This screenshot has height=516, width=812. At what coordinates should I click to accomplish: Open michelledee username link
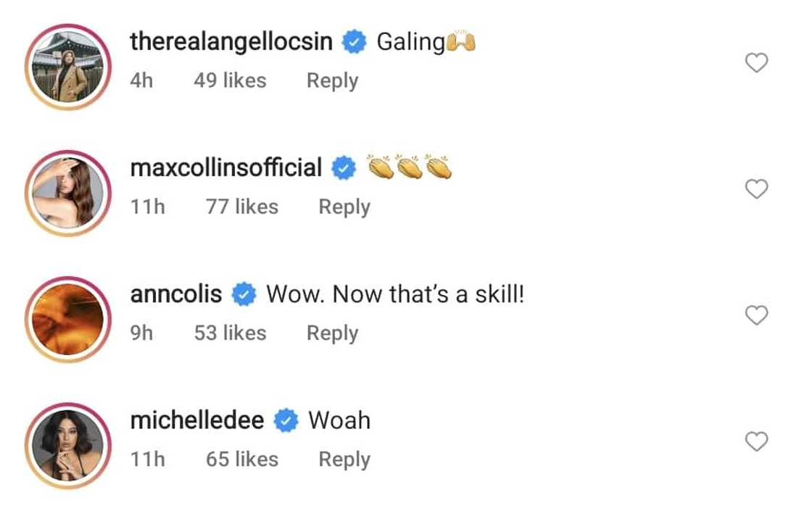click(197, 420)
